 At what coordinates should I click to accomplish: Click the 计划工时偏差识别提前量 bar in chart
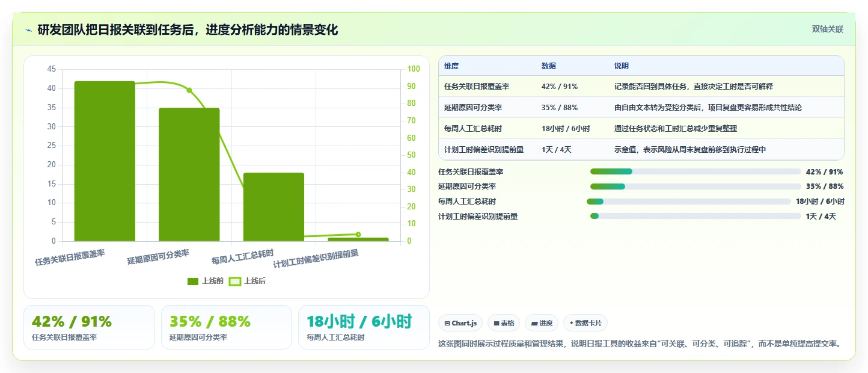pos(358,239)
